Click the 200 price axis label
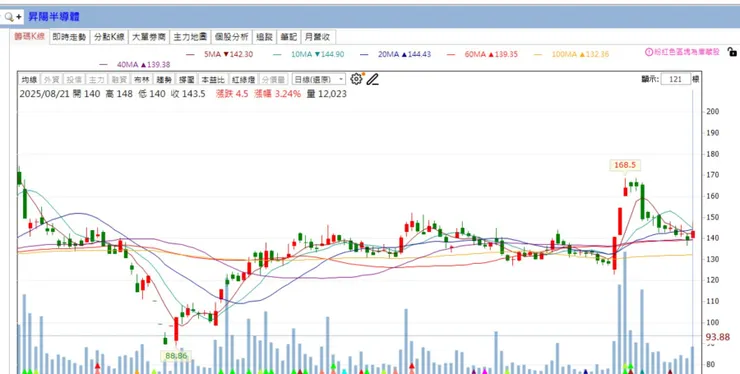 (712, 111)
